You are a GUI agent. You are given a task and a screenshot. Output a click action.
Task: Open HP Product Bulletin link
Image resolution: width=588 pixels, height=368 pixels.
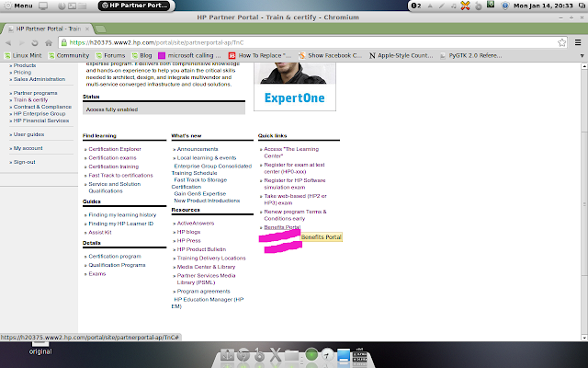[x=201, y=249]
